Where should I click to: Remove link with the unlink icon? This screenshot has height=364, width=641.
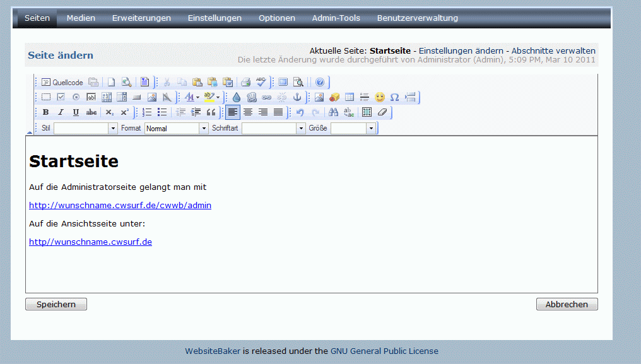[281, 97]
